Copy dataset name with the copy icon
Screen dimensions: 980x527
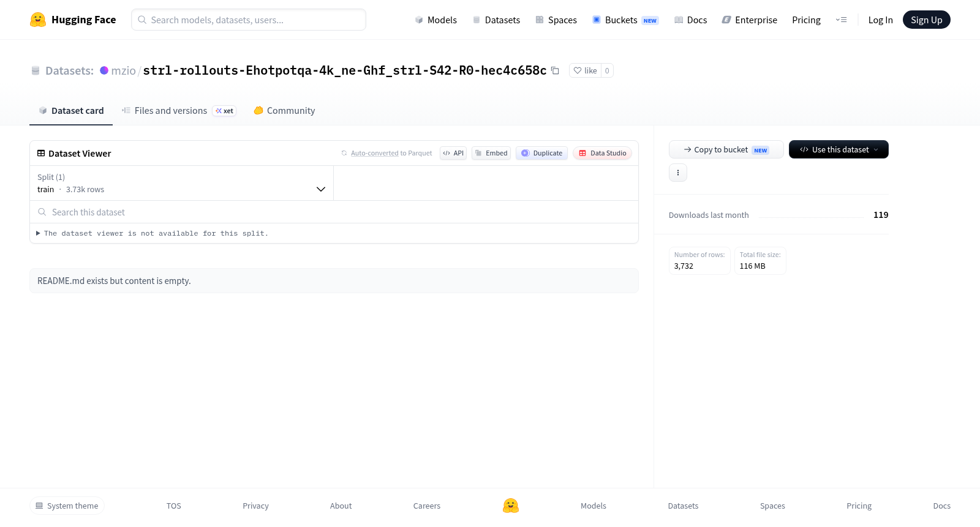555,70
